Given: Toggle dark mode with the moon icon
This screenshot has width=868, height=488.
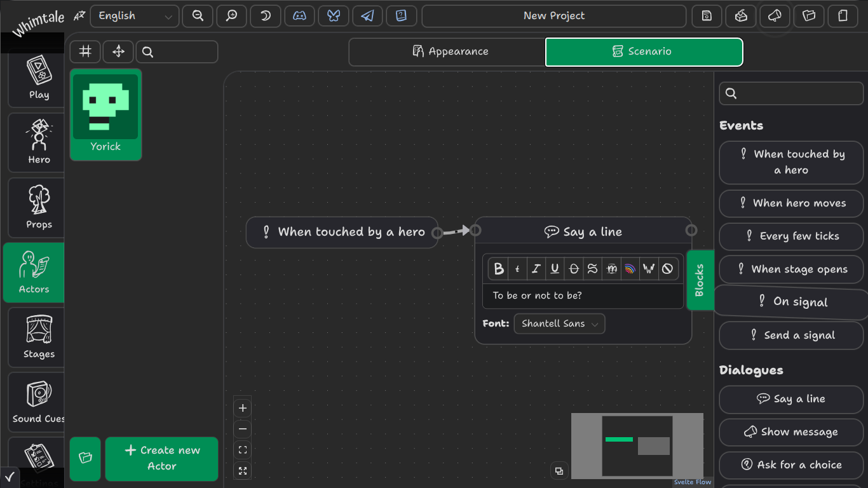Looking at the screenshot, I should 266,16.
